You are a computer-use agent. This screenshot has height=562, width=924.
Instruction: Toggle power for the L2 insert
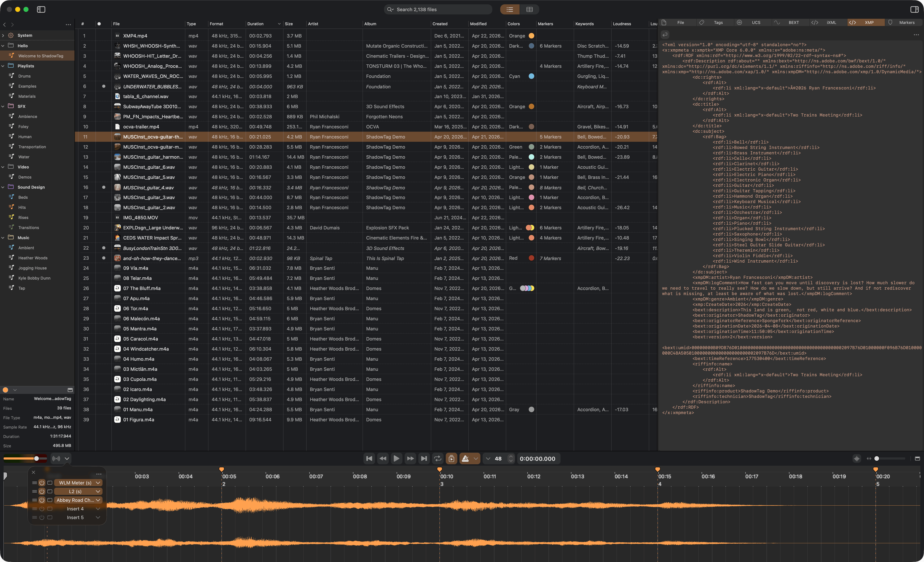tap(42, 491)
